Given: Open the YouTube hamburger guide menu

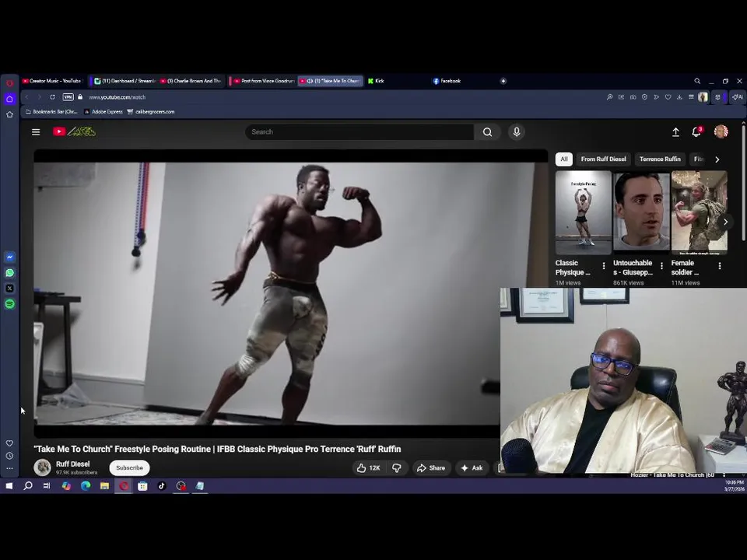Looking at the screenshot, I should click(x=36, y=132).
